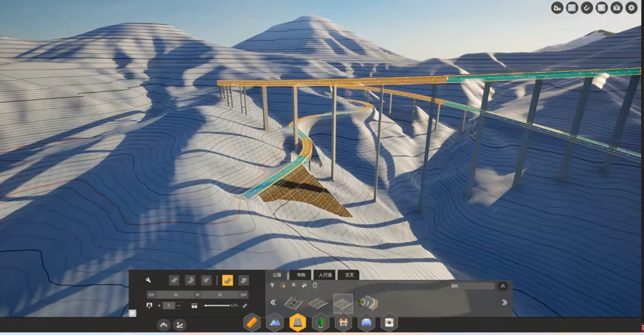Open the tree vegetation hexagon tool
Screen dimensions: 644x335
coord(320,323)
